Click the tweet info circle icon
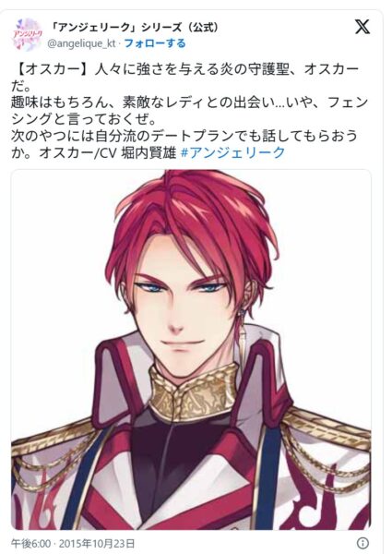The height and width of the screenshot is (554, 392). pyautogui.click(x=362, y=543)
